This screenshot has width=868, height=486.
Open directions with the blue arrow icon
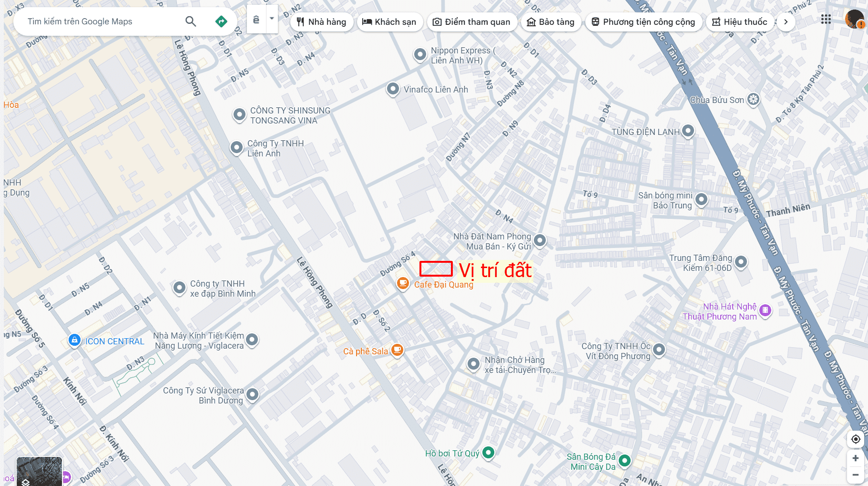(221, 21)
